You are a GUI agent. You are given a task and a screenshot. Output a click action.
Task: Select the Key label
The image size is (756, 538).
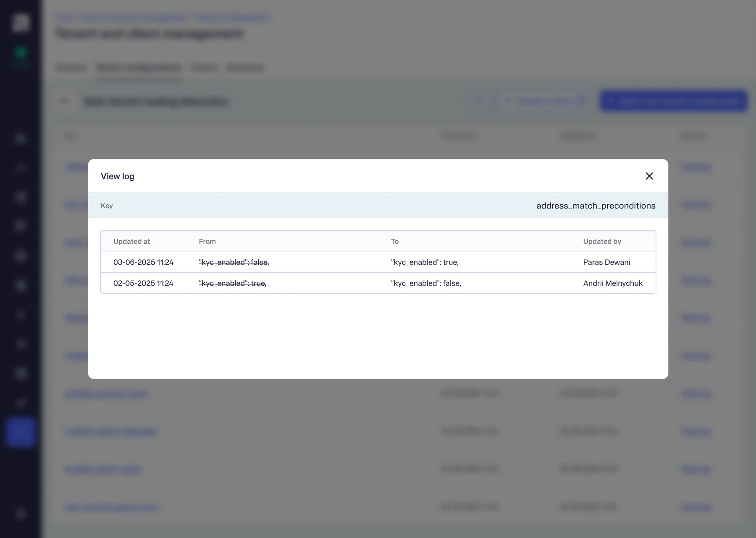coord(107,206)
